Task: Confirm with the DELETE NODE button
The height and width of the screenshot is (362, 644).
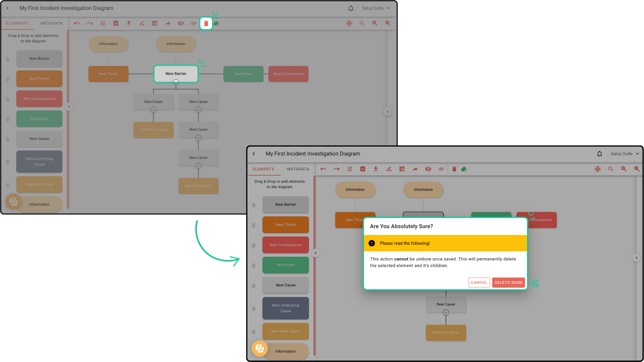Action: tap(508, 283)
